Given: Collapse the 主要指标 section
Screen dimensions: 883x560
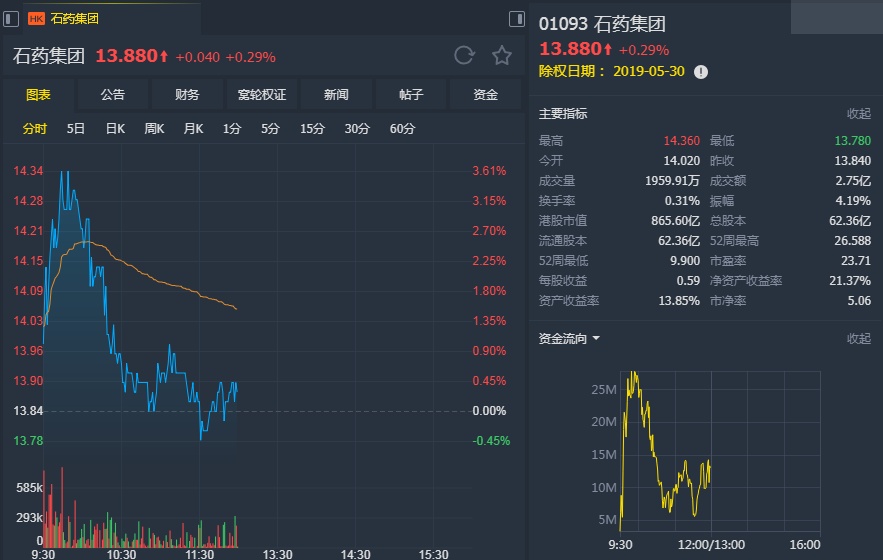Looking at the screenshot, I should coord(858,114).
